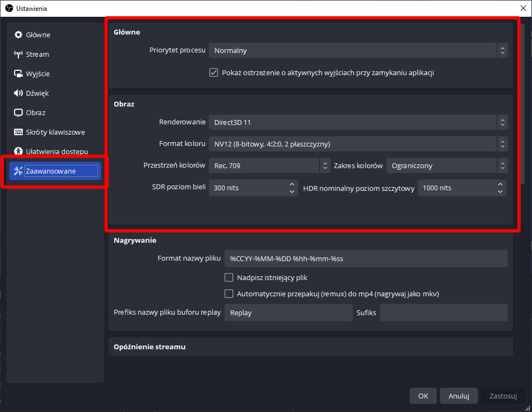Click the Format nazwy pliku text field

365,259
